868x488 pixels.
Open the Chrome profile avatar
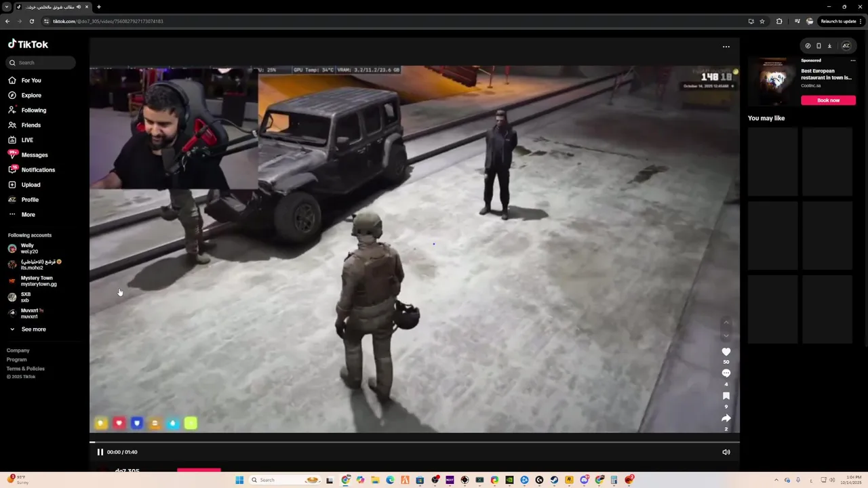tap(810, 21)
